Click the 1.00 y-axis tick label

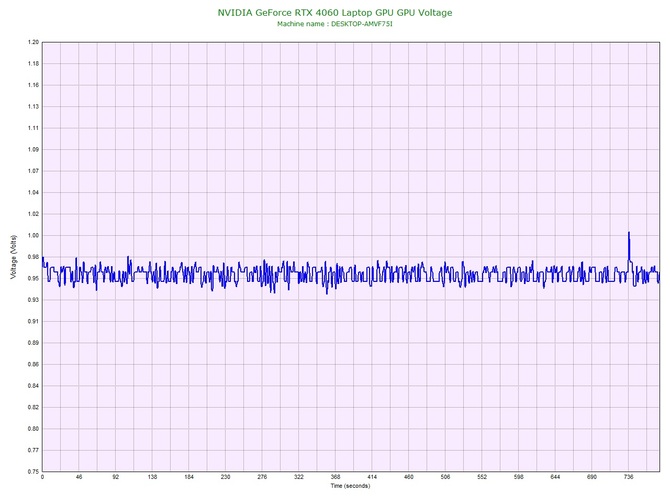33,235
